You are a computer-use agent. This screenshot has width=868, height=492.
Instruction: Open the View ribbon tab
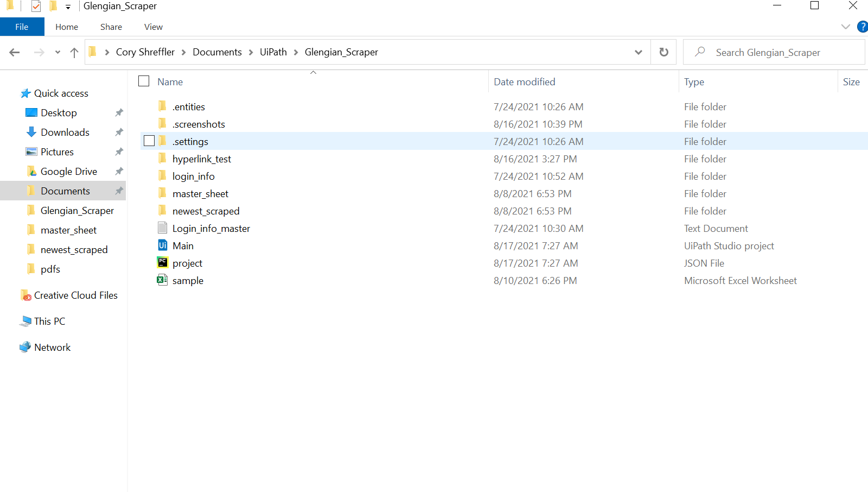coord(153,27)
